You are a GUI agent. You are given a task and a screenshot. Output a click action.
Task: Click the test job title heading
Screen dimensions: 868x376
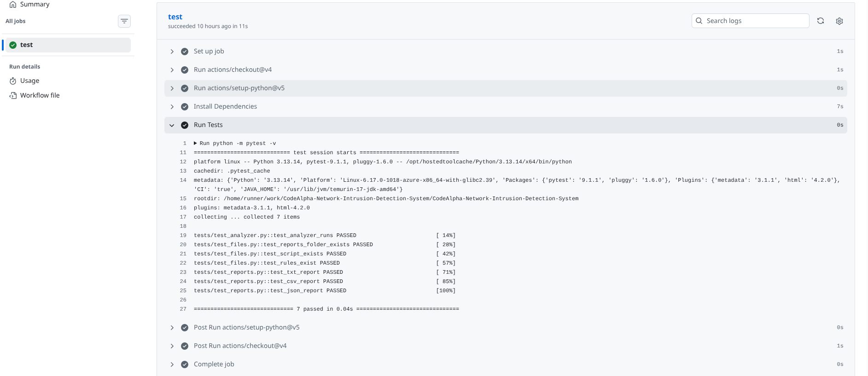point(175,17)
